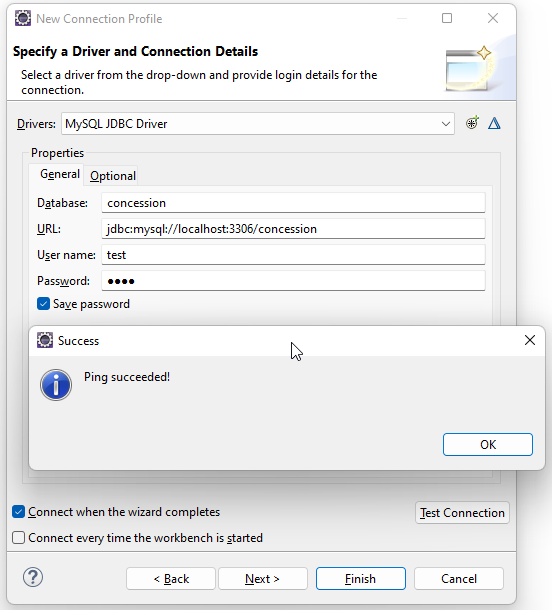Open the Drivers dropdown list
552x610 pixels.
tap(445, 124)
